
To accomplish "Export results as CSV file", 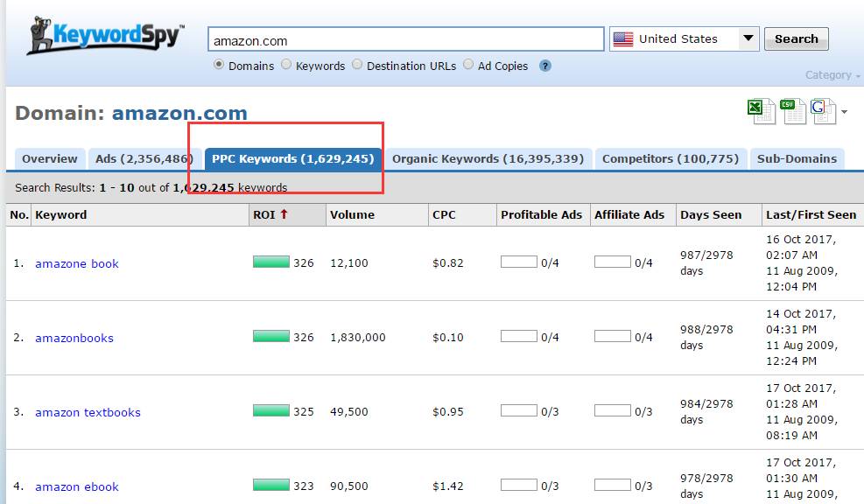I will (x=792, y=111).
